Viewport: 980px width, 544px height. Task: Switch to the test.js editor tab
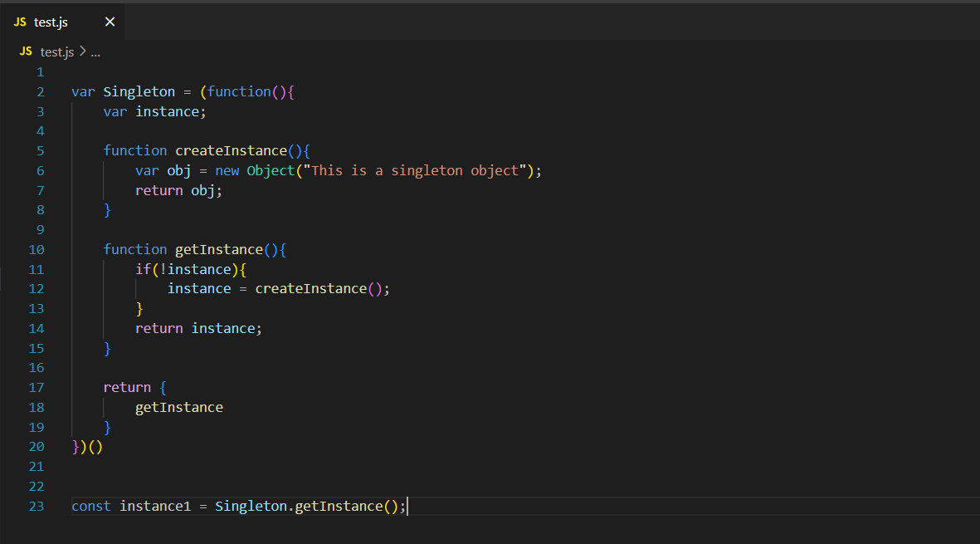51,22
